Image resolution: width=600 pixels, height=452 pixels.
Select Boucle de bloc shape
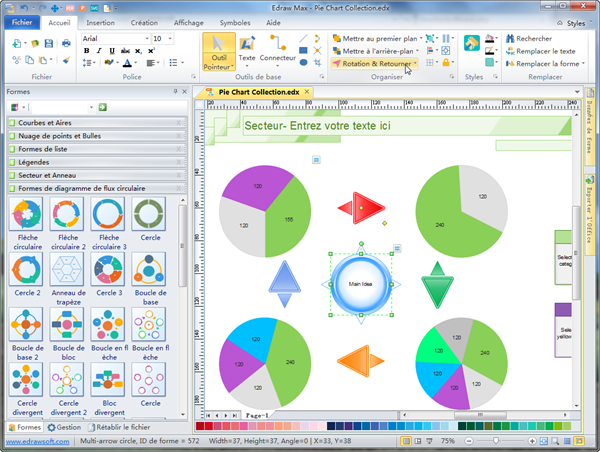pyautogui.click(x=67, y=325)
